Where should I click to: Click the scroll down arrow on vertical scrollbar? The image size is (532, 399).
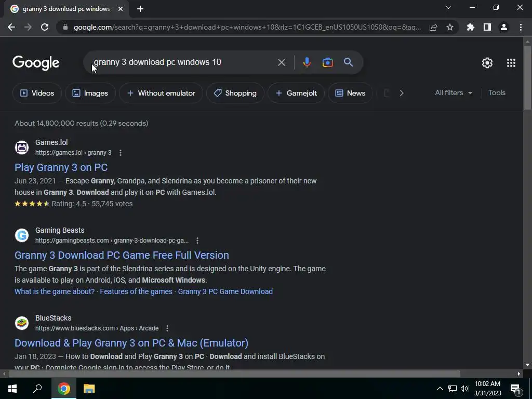(x=527, y=365)
